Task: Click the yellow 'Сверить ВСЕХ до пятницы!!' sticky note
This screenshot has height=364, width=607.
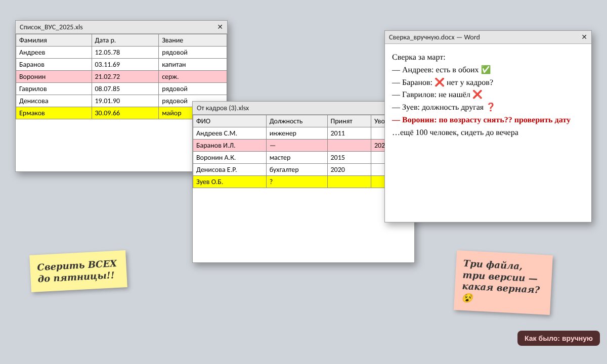Action: (78, 271)
